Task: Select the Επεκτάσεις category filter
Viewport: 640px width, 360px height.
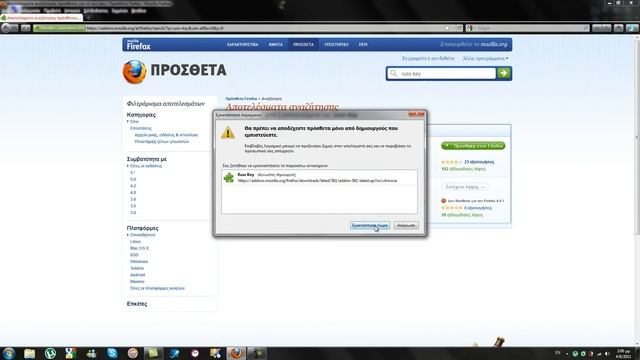Action: pos(141,128)
